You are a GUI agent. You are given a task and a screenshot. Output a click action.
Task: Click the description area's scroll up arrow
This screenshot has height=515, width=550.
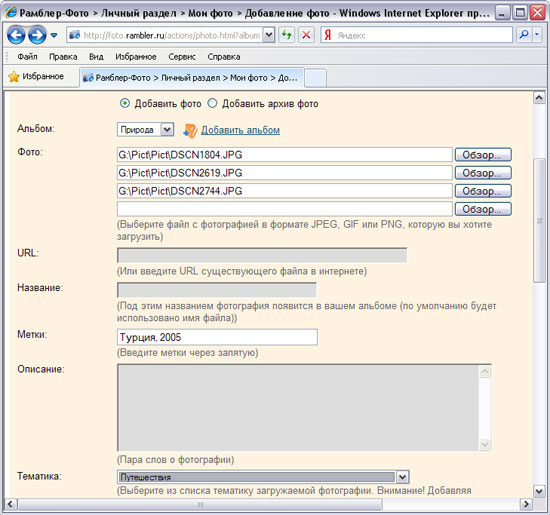tap(485, 372)
